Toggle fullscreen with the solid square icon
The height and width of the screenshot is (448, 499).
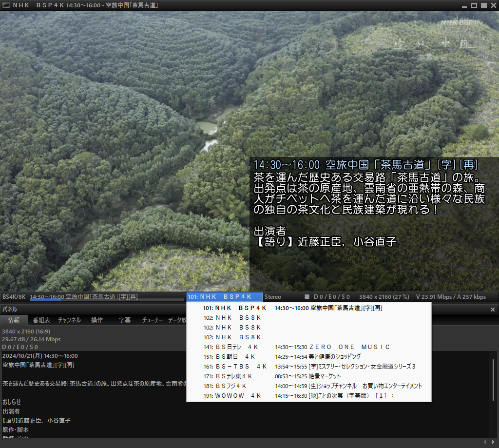click(484, 5)
